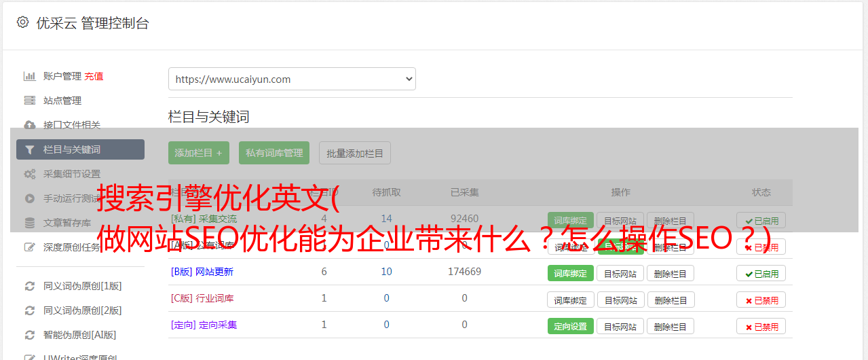Open 智能伪原创[AI版] in sidebar
This screenshot has width=868, height=360.
pyautogui.click(x=80, y=335)
